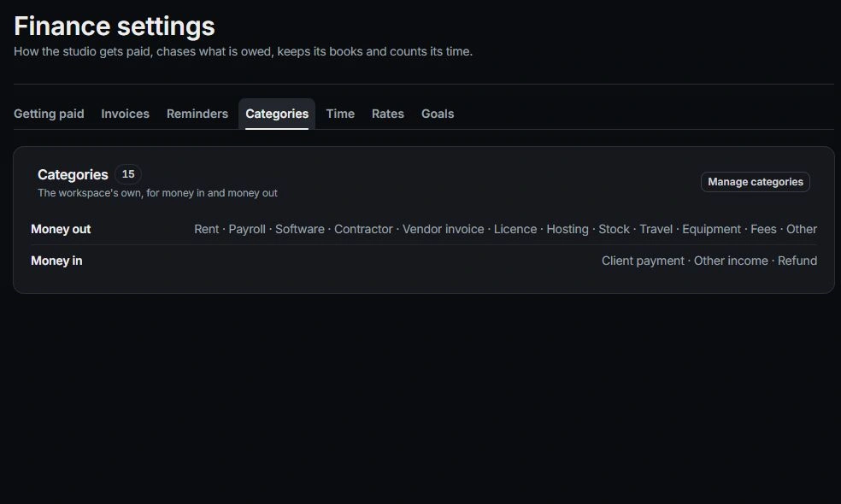Click the Other income category
Image resolution: width=841 pixels, height=504 pixels.
tap(731, 261)
